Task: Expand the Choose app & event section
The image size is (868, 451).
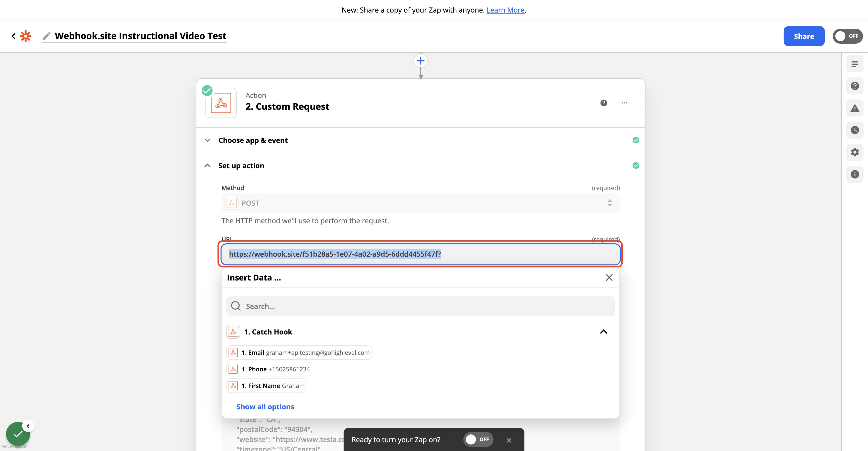Action: tap(420, 140)
